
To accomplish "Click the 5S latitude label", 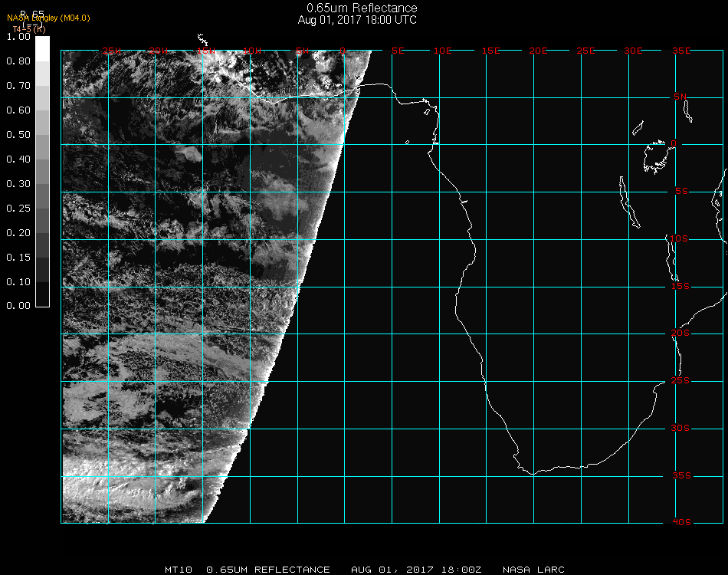I will pos(681,192).
